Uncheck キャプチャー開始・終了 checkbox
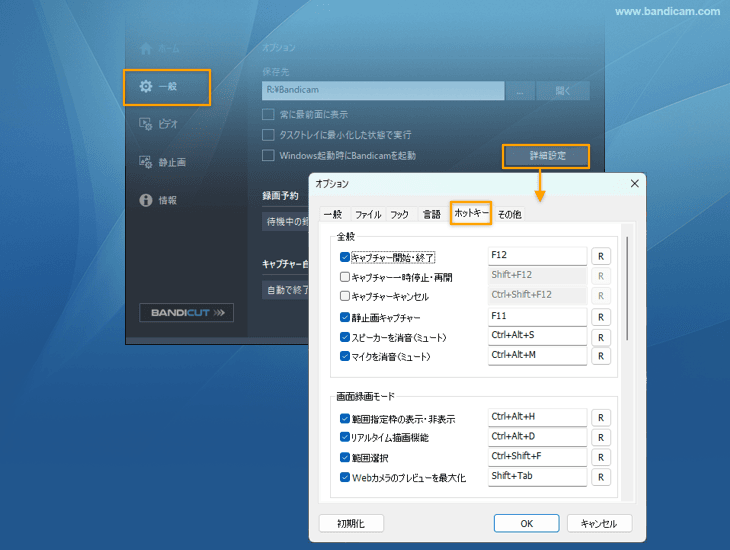 point(345,257)
